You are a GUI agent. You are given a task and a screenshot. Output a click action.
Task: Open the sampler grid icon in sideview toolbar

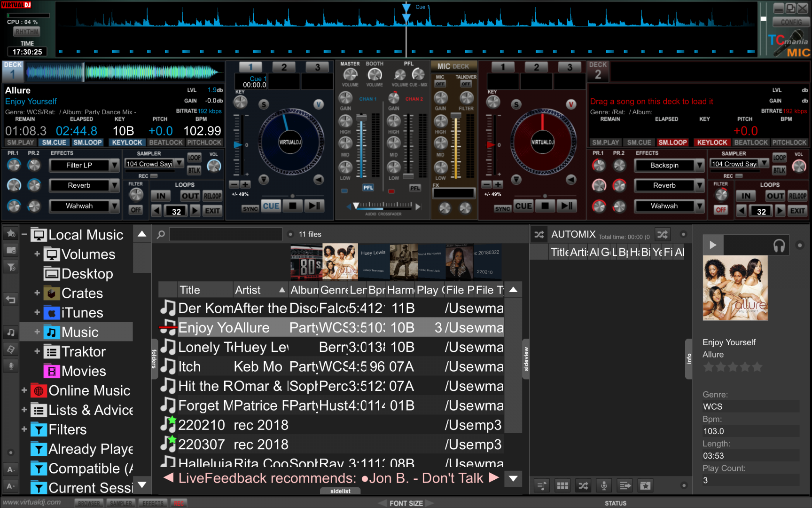562,485
